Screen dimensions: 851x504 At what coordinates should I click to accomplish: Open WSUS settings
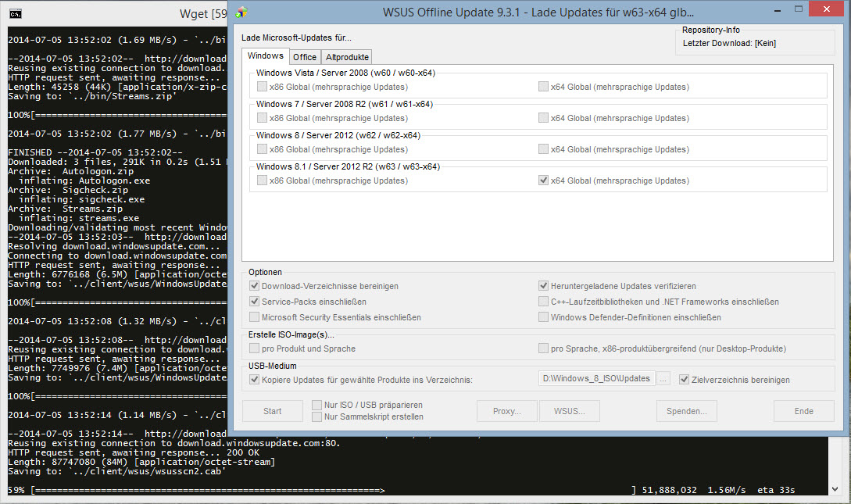tap(570, 411)
